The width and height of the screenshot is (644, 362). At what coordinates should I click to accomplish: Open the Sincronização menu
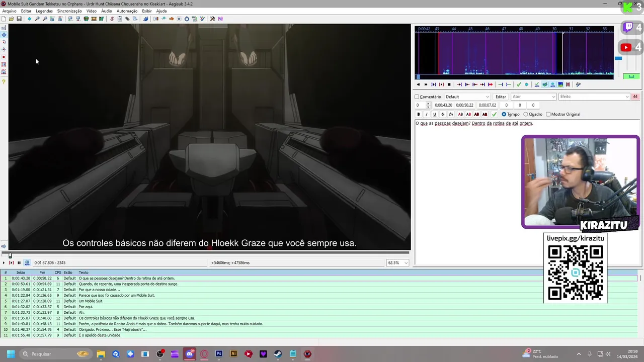click(x=69, y=11)
